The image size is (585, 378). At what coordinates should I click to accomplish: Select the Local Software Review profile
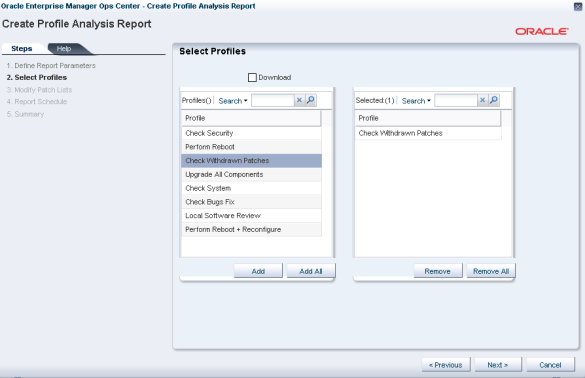pos(251,216)
